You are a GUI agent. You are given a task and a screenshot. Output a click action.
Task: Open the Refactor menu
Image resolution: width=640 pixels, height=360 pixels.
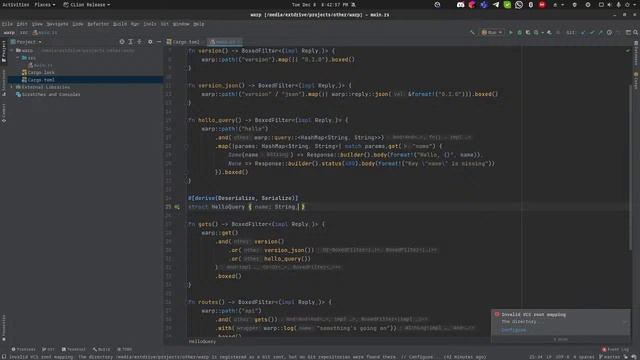[98, 24]
